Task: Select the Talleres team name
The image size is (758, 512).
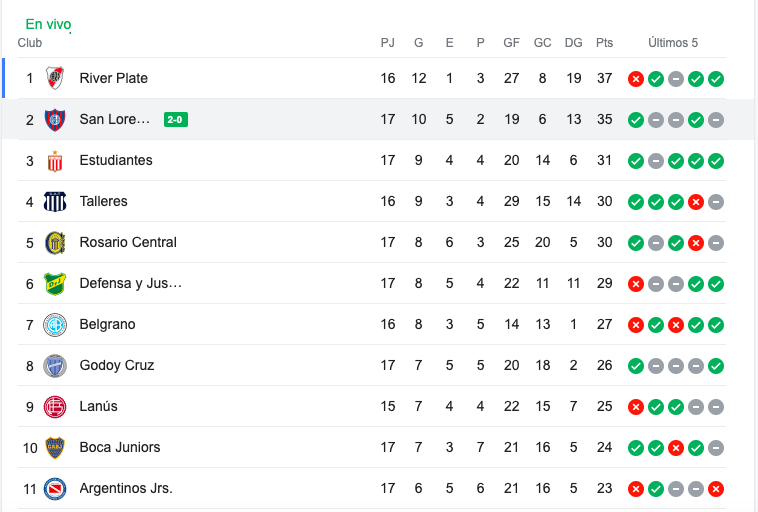Action: pyautogui.click(x=103, y=201)
